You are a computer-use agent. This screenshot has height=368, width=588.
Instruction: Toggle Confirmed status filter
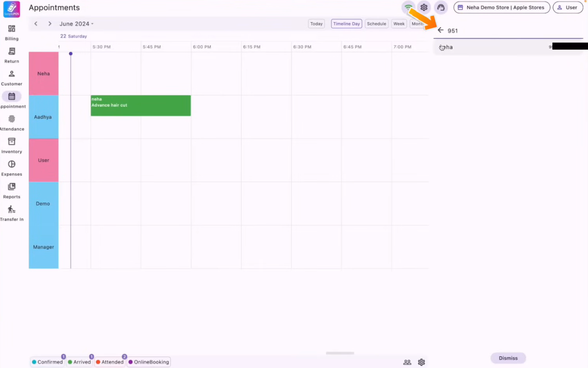(x=47, y=362)
